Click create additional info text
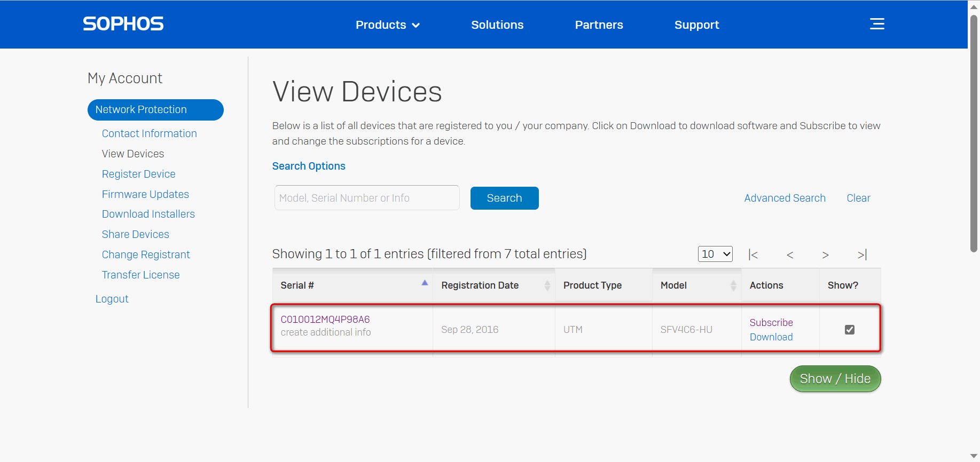Image resolution: width=980 pixels, height=462 pixels. point(325,332)
